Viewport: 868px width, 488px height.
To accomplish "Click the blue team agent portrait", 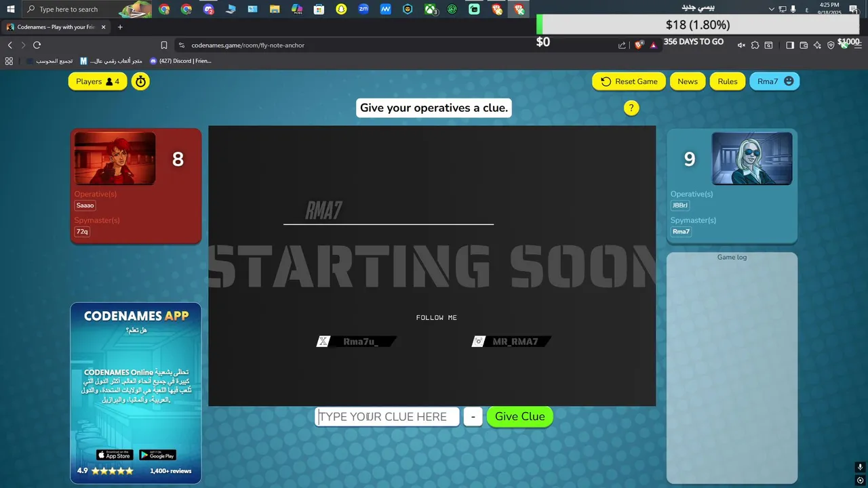I will pos(752,159).
